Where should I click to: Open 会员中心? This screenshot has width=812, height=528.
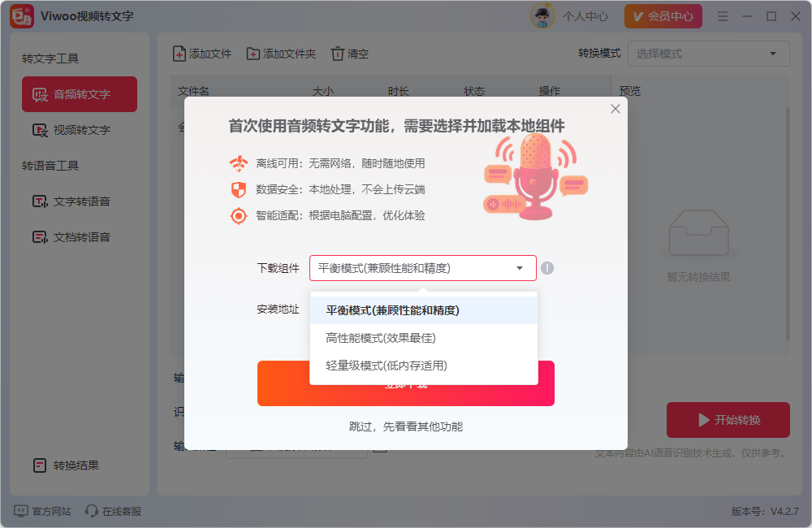pos(663,16)
